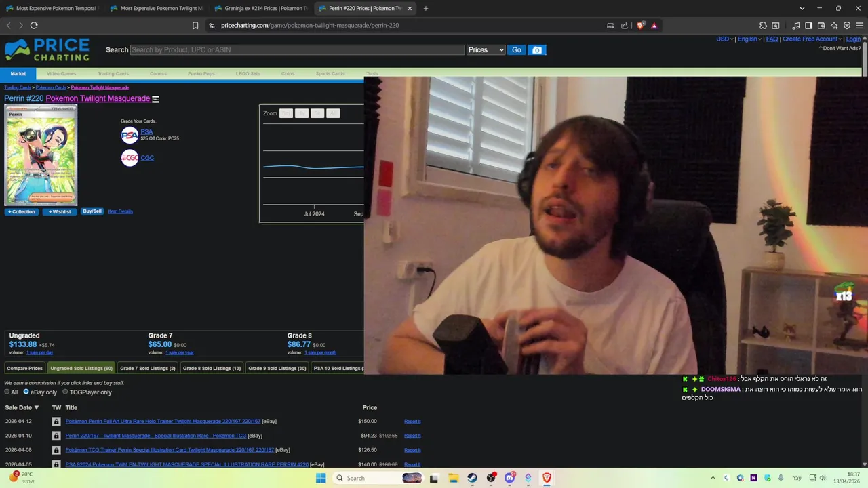Click in the Search by Product input field

coord(297,50)
